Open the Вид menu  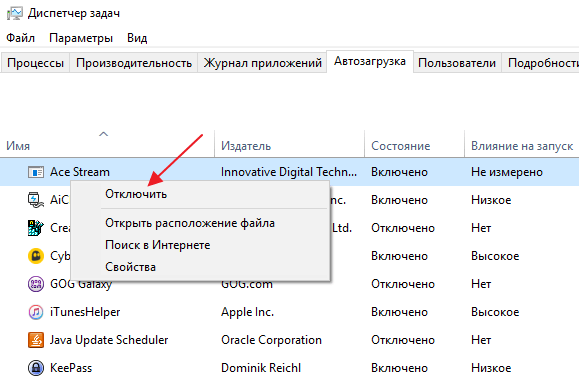(x=137, y=38)
